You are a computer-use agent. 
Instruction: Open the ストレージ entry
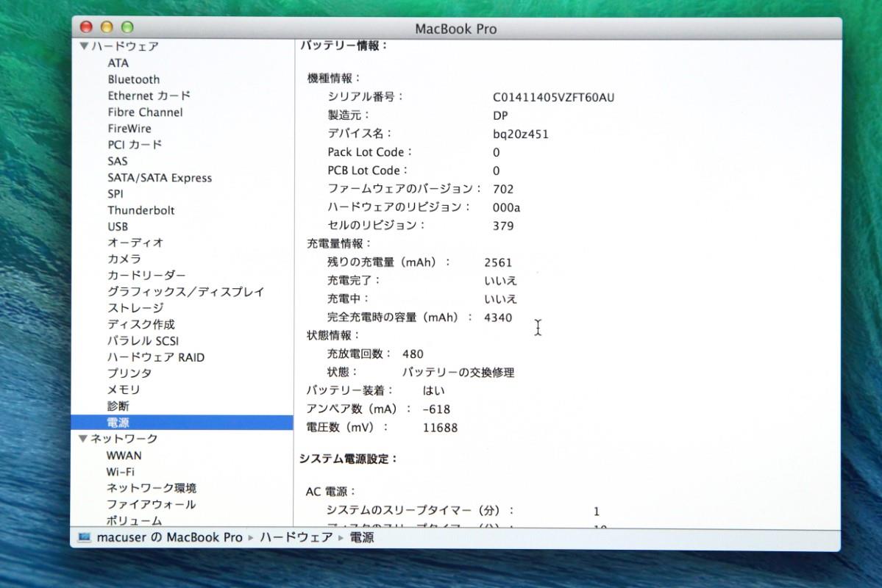tap(135, 308)
